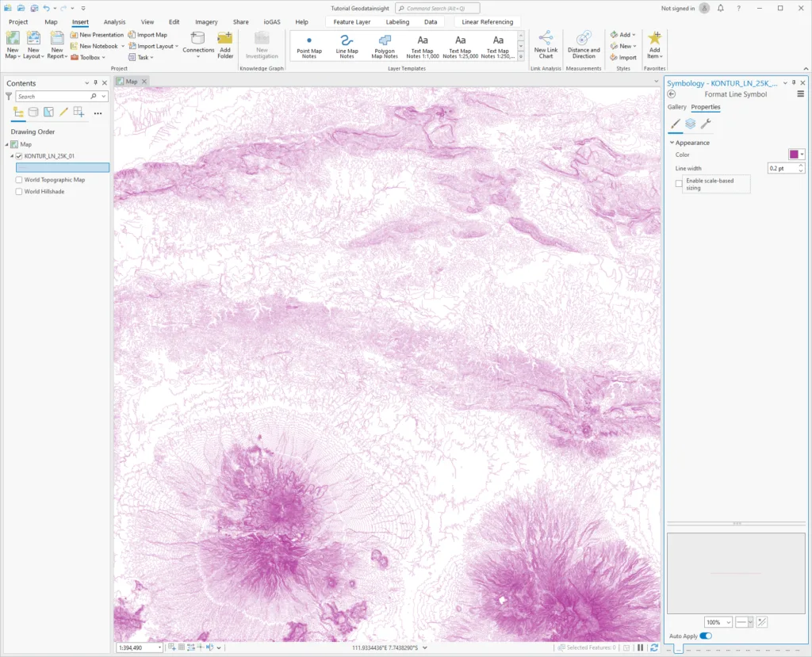The height and width of the screenshot is (657, 812).
Task: Click the line symbol Color swatch
Action: (794, 155)
